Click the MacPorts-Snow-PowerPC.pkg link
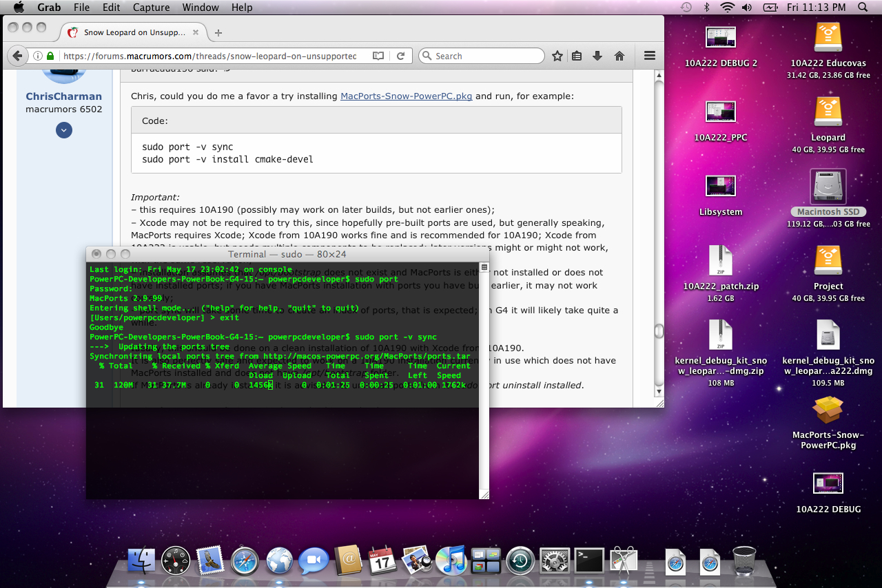Viewport: 882px width, 588px height. point(406,96)
